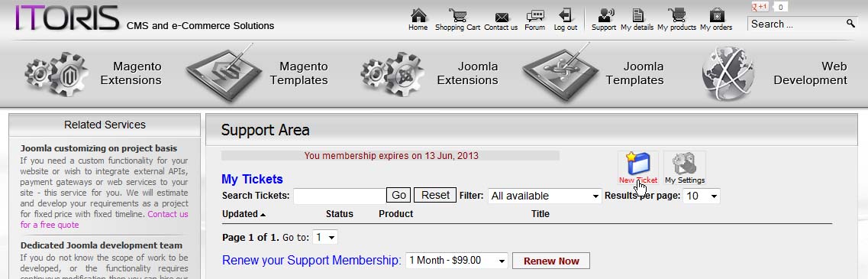Click the ITORIS logo
Image resolution: width=868 pixels, height=279 pixels.
click(x=67, y=18)
